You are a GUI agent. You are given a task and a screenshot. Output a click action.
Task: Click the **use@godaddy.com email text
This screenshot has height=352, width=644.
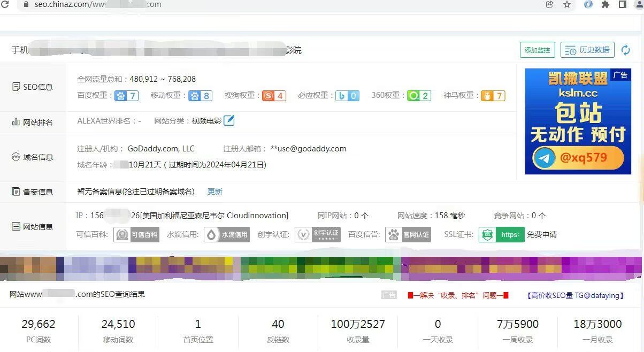pyautogui.click(x=309, y=149)
